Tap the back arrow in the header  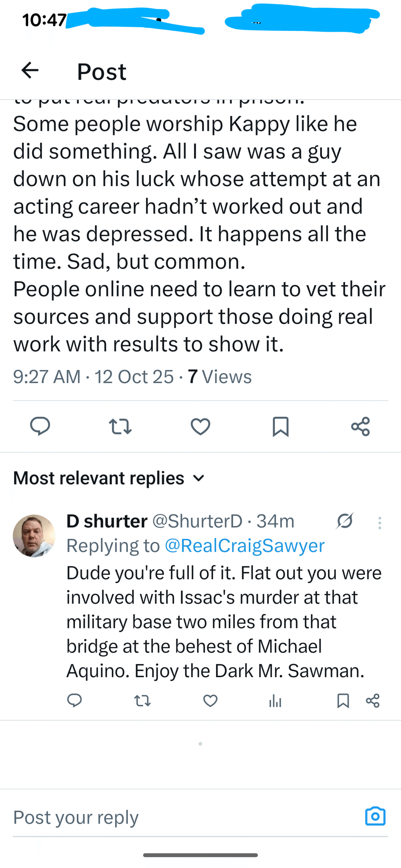point(30,71)
